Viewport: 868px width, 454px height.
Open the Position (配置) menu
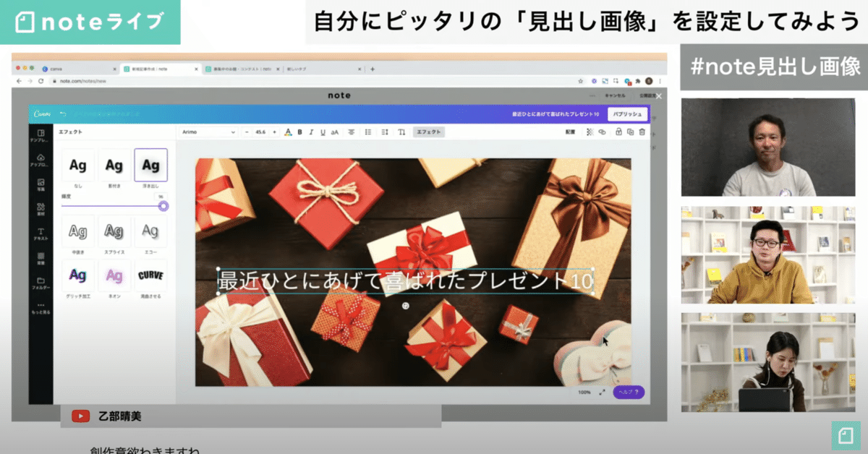570,132
